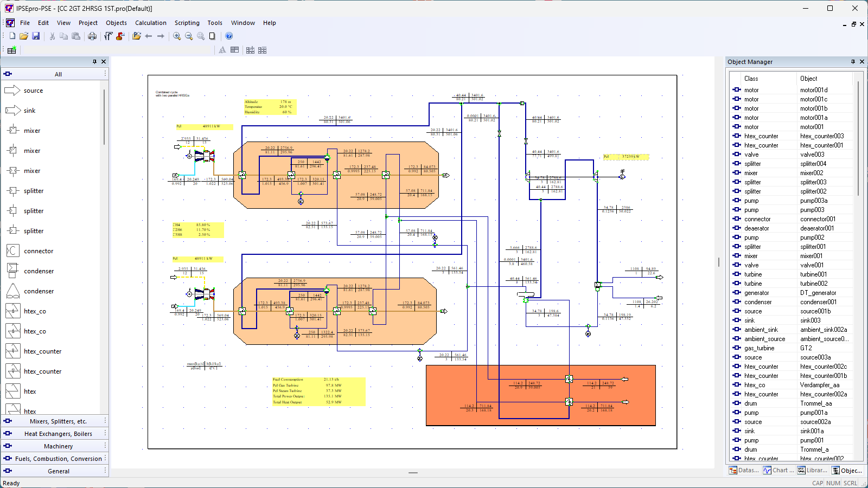Open the Scripting menu

187,23
